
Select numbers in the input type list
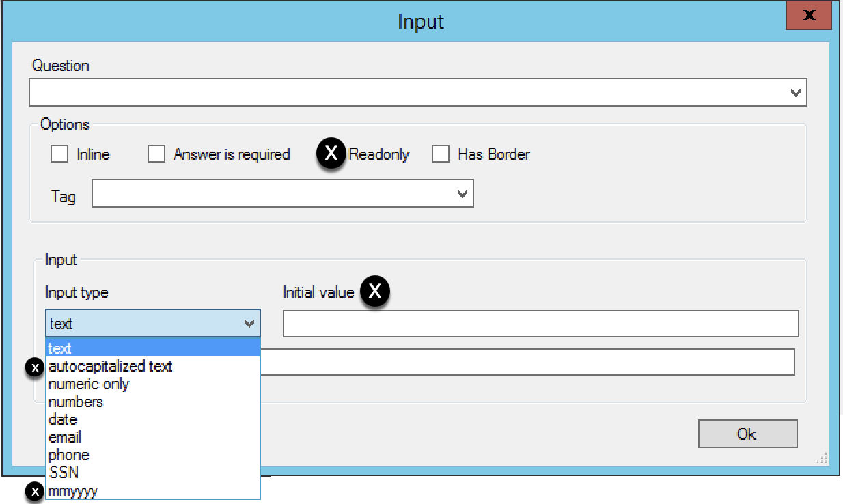[x=153, y=402]
